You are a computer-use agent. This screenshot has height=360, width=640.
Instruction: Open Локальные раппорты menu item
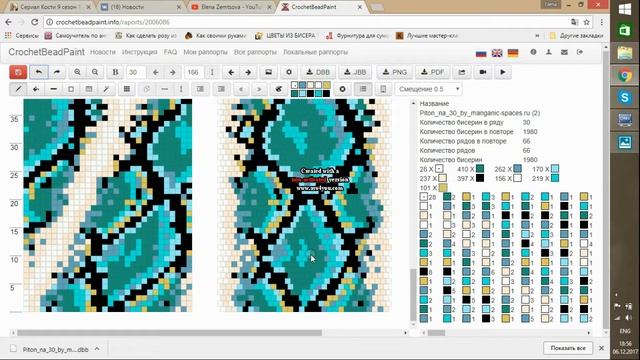click(316, 52)
